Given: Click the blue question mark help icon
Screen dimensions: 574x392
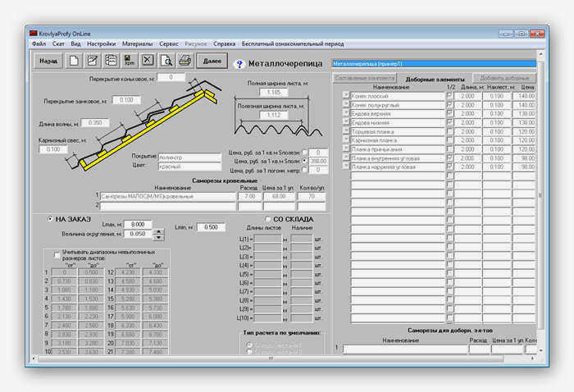Looking at the screenshot, I should (239, 65).
